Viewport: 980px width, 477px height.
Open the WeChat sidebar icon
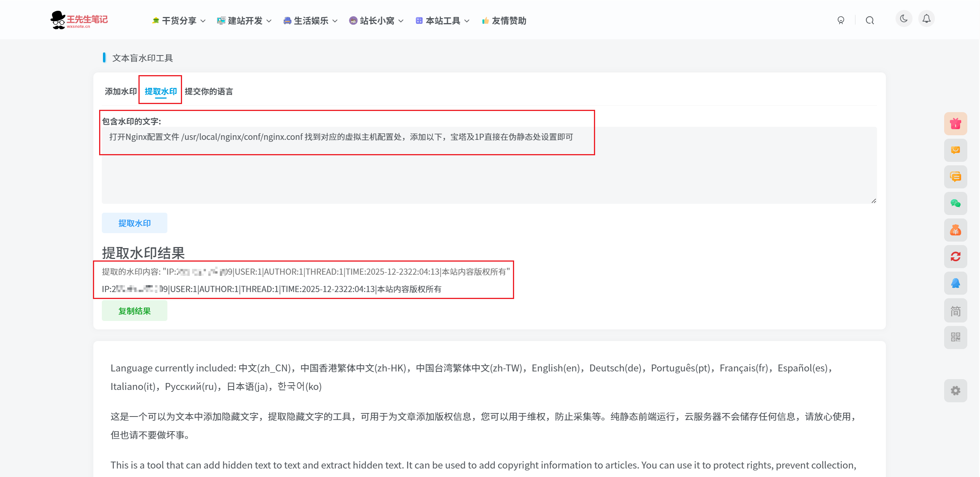point(955,203)
